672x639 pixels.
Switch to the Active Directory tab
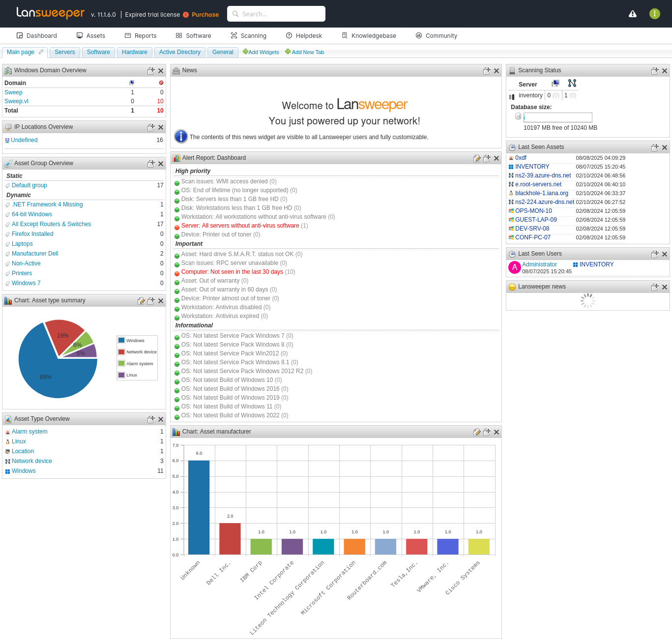pyautogui.click(x=179, y=52)
